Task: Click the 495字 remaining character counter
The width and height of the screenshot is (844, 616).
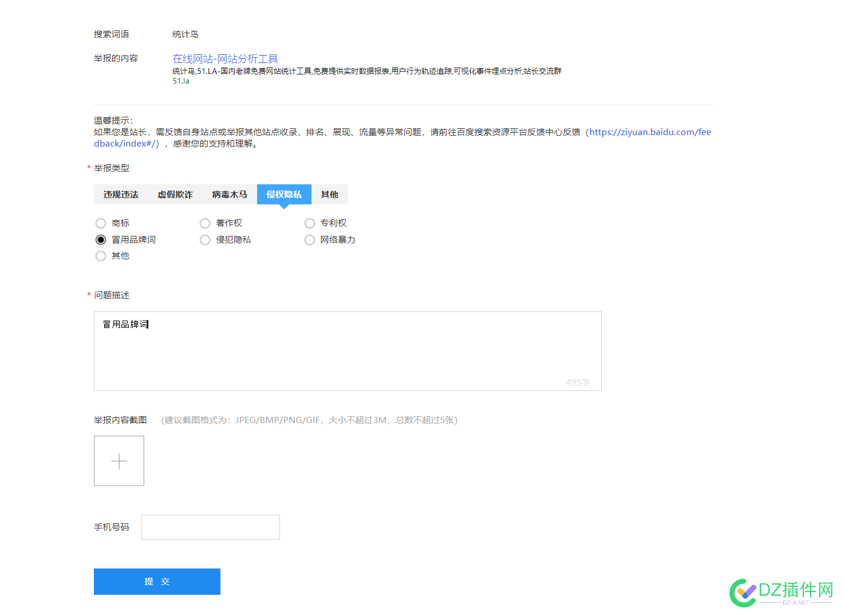Action: point(578,382)
